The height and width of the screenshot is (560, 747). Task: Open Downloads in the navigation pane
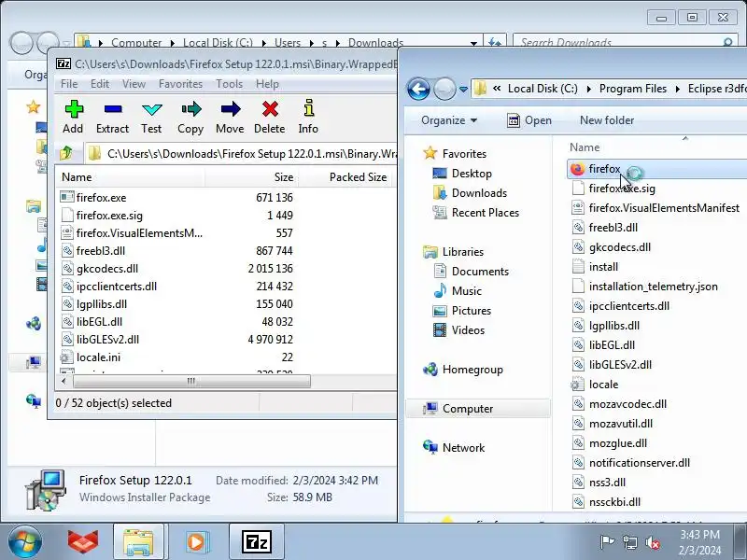471,193
